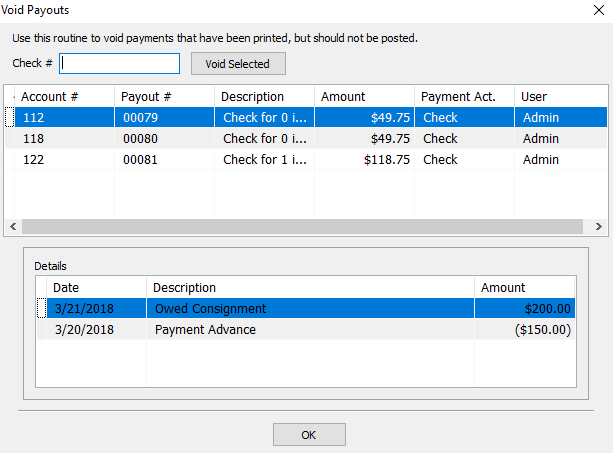
Task: Click the payouts Description column header
Action: pos(264,97)
